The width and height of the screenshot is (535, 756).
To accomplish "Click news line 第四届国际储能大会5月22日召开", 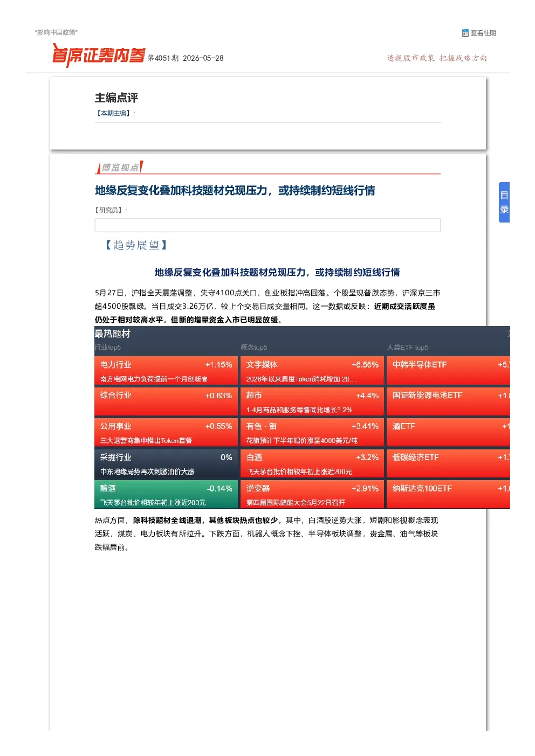I will (296, 502).
